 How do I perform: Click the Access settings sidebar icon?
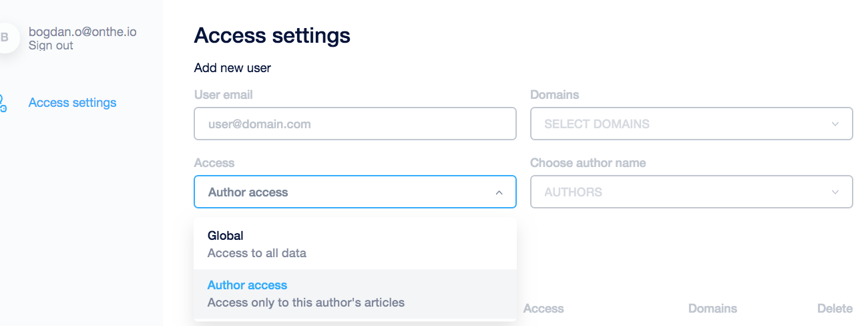click(x=3, y=103)
